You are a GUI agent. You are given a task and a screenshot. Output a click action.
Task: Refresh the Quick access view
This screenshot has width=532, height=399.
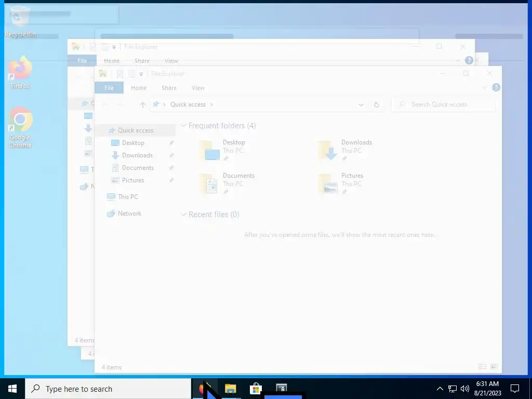pyautogui.click(x=376, y=104)
